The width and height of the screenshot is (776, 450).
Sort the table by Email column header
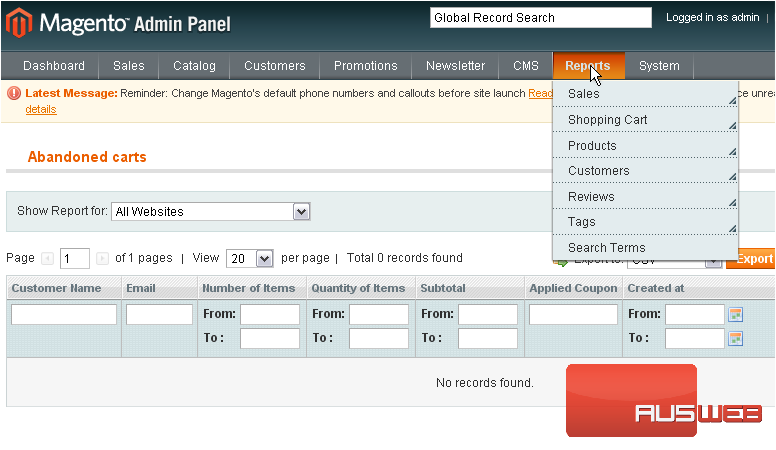pyautogui.click(x=141, y=288)
